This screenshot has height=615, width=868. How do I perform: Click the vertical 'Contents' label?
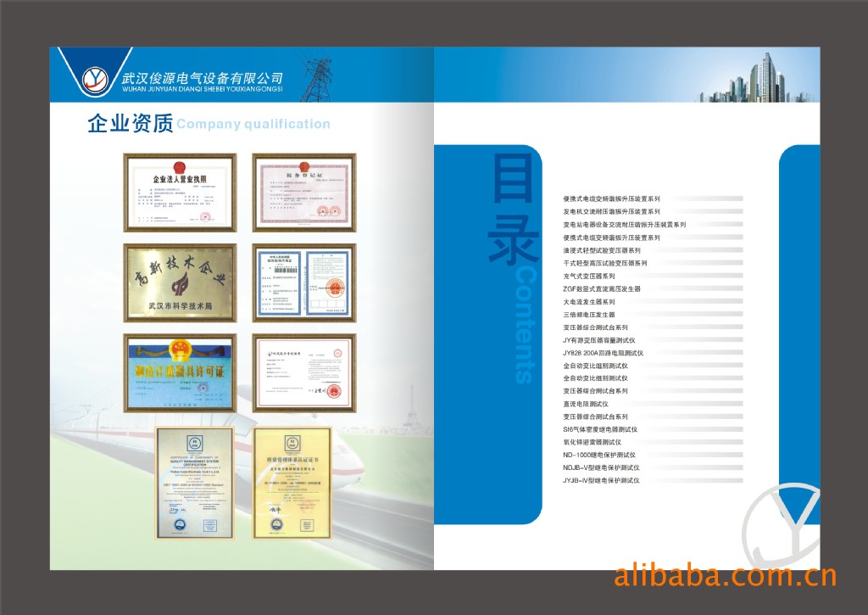coord(526,325)
